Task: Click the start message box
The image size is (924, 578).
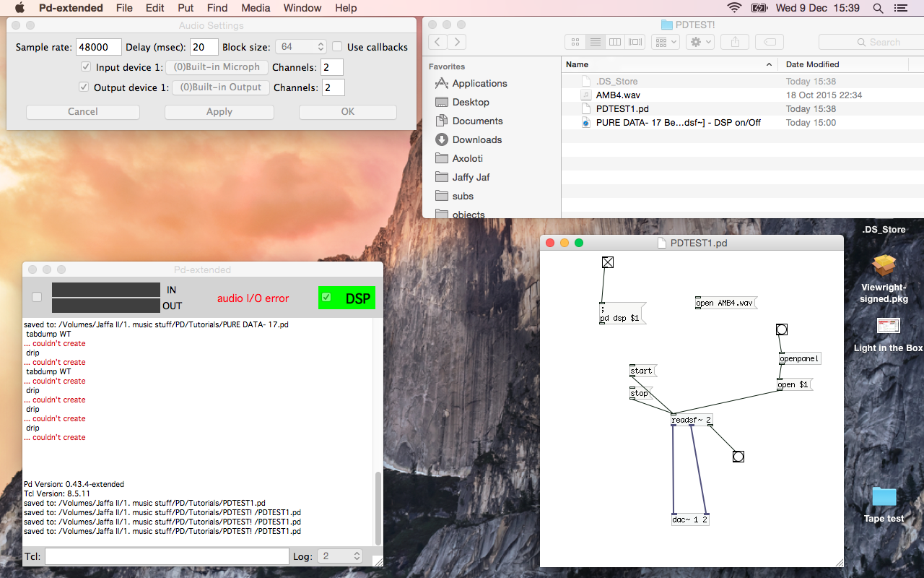Action: click(x=642, y=371)
